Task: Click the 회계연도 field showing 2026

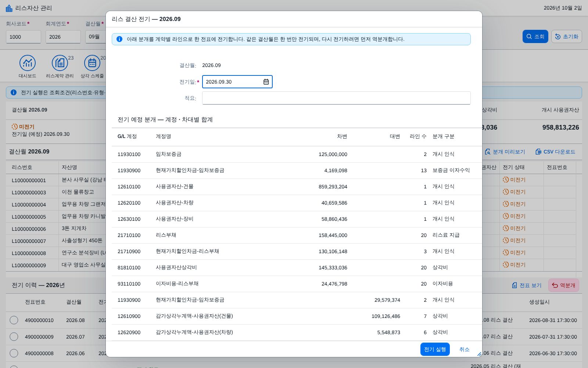Action: click(63, 37)
